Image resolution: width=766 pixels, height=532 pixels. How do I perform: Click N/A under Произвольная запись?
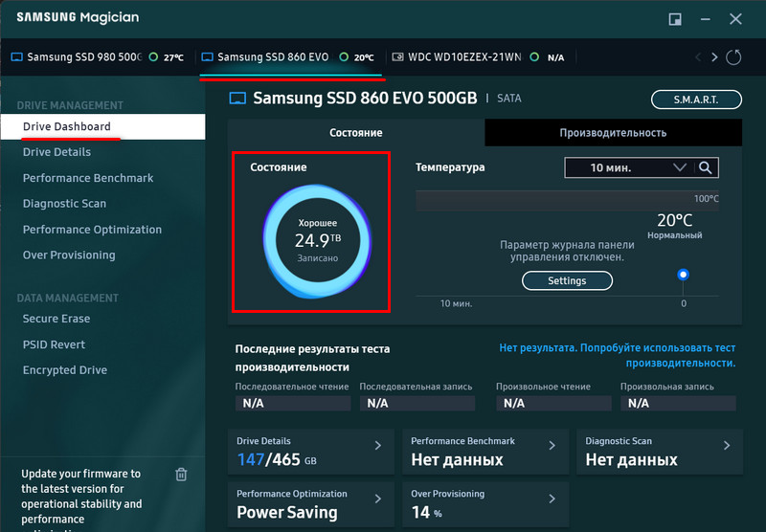tap(678, 403)
